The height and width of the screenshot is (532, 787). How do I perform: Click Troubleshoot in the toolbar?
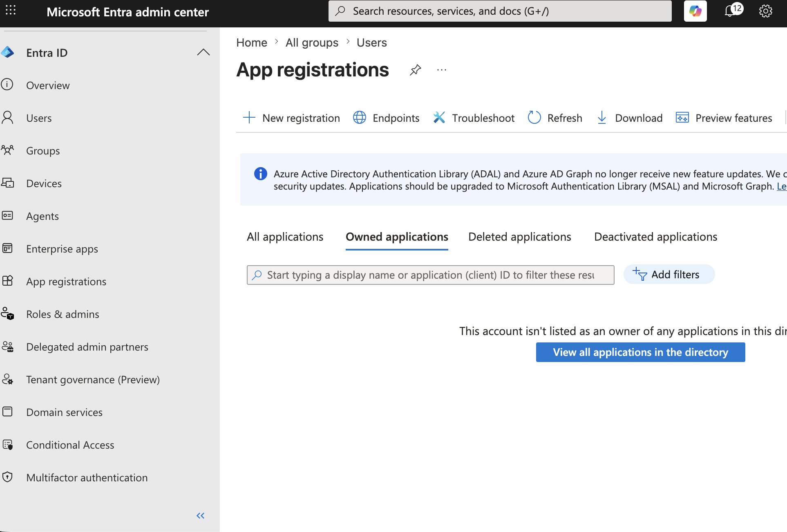(474, 118)
